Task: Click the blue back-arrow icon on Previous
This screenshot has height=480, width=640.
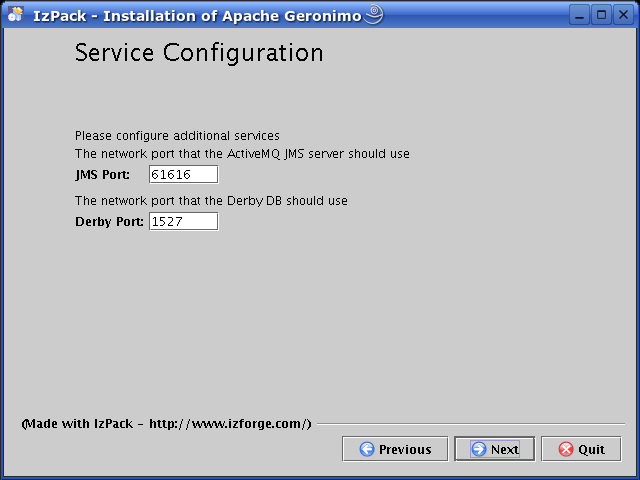Action: 367,449
